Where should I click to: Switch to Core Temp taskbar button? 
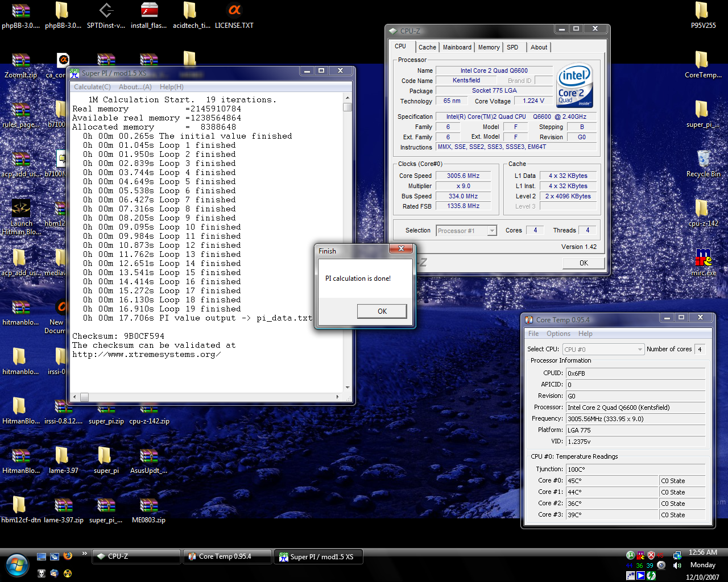(227, 557)
